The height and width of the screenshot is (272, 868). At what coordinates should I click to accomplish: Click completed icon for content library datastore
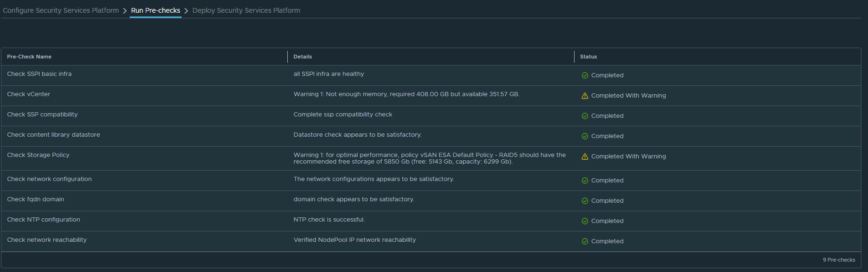pos(584,136)
